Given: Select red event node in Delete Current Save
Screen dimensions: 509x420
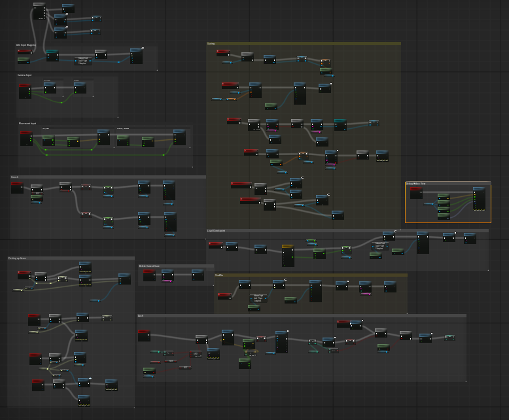Looking at the screenshot, I should pos(149,275).
